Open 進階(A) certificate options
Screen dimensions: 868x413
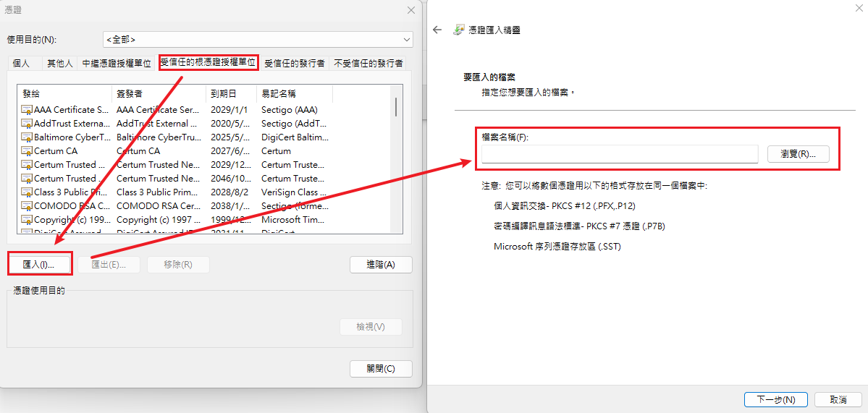[381, 264]
